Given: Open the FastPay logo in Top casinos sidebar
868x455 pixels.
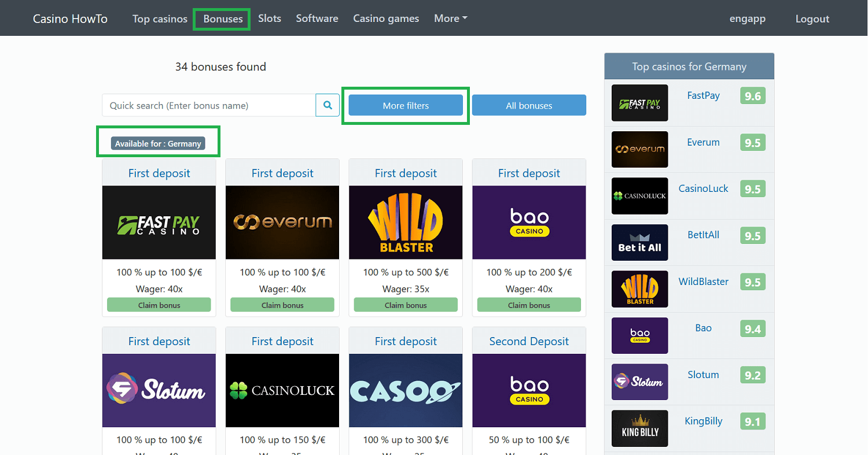Looking at the screenshot, I should (x=639, y=103).
